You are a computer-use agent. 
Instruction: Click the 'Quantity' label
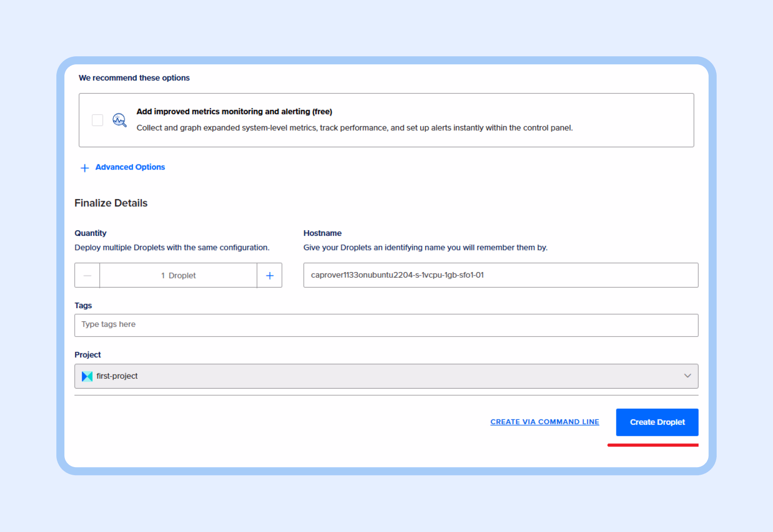click(x=91, y=233)
